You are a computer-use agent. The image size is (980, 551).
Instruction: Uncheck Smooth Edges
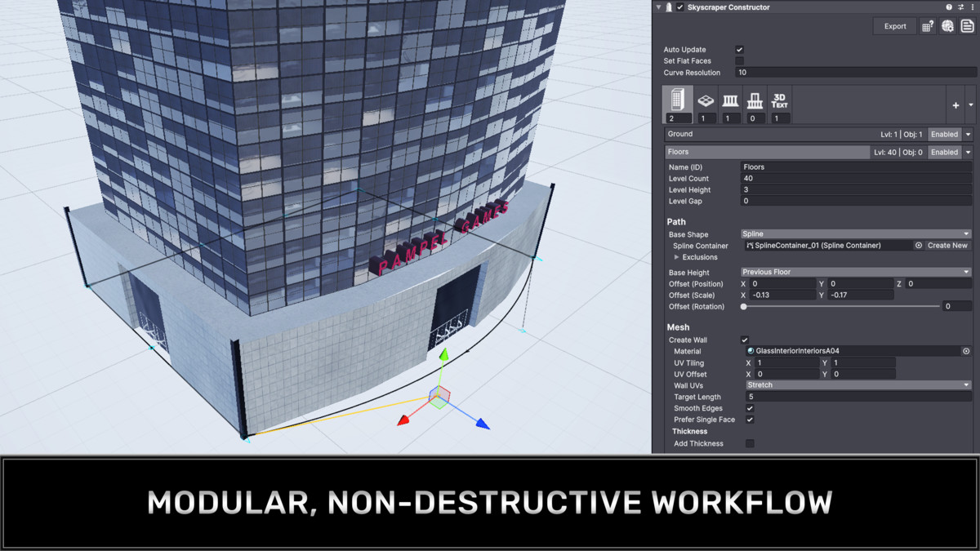click(750, 408)
